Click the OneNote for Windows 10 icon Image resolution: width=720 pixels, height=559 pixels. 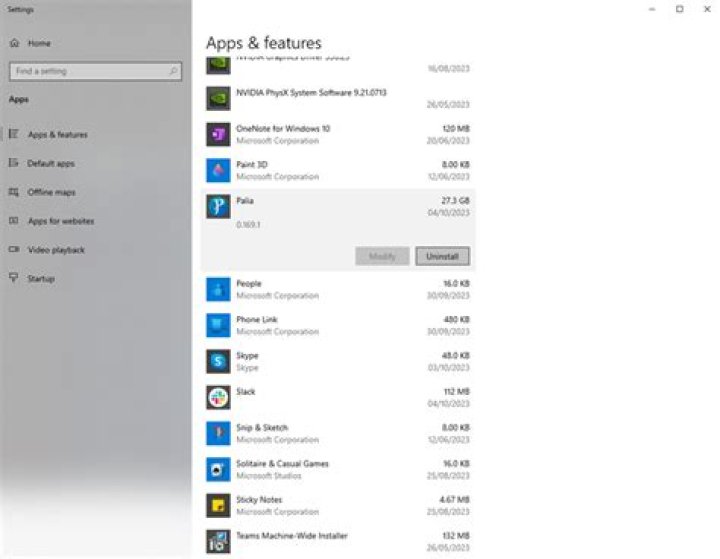coord(218,134)
